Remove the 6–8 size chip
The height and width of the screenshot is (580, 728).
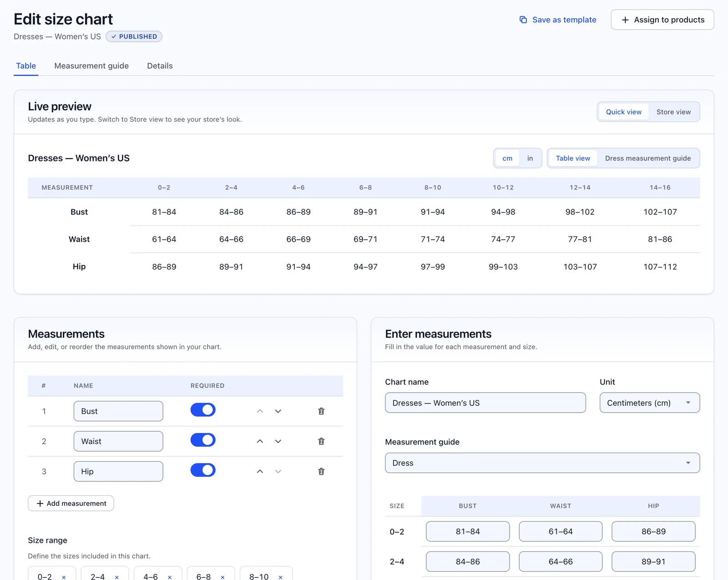tap(222, 577)
